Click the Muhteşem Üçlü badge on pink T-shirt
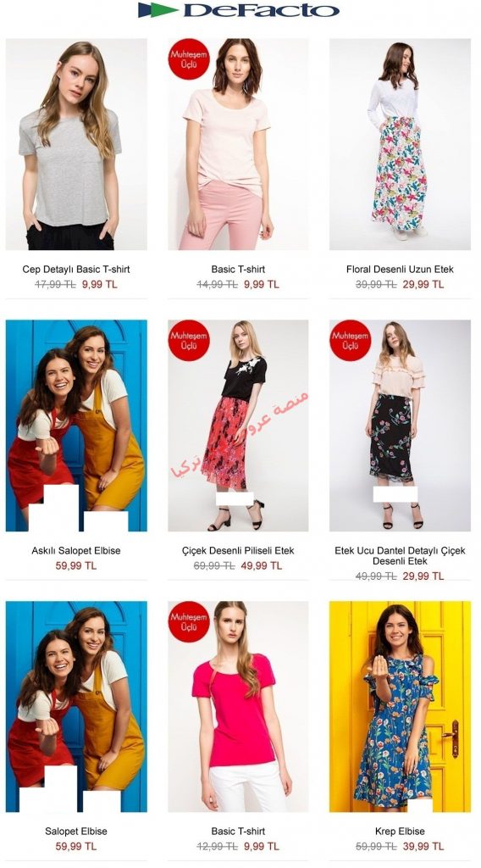Viewport: 481px width, 868px height. point(189,59)
